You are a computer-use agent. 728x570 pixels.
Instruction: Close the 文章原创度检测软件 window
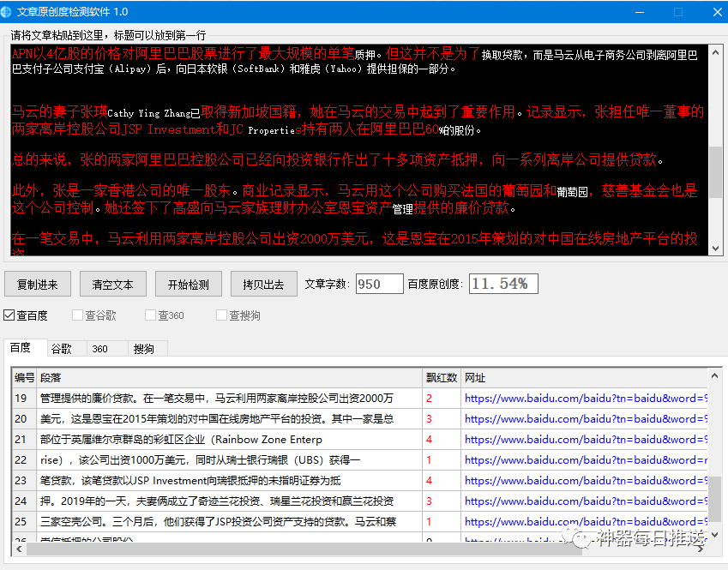(x=718, y=12)
